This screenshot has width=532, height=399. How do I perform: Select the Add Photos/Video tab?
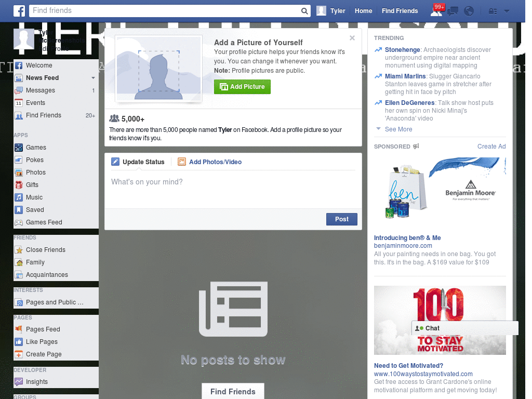pos(210,162)
